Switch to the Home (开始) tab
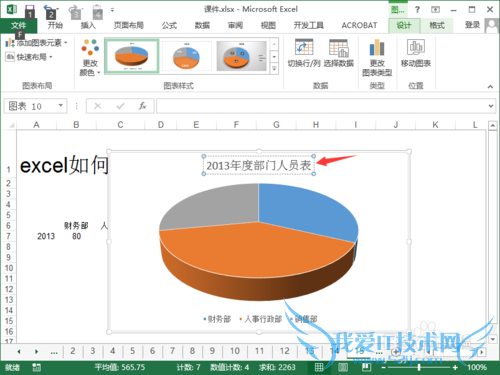The width and height of the screenshot is (500, 375). [55, 25]
